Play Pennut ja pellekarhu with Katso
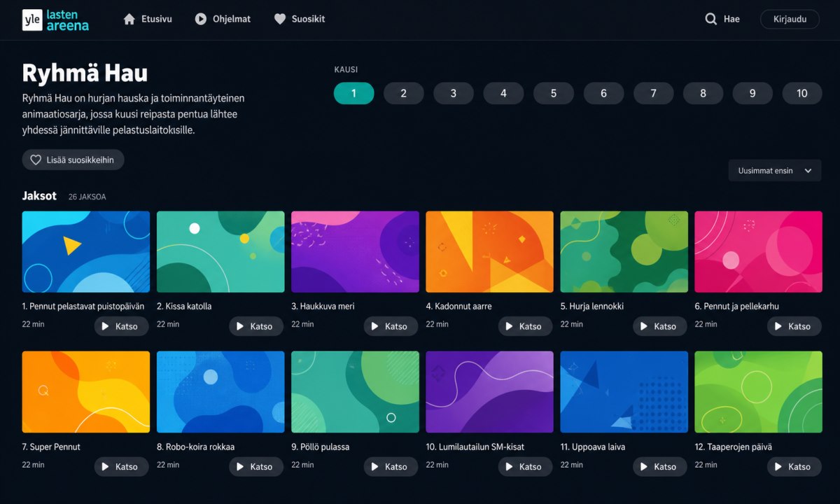The width and height of the screenshot is (840, 504). click(794, 326)
